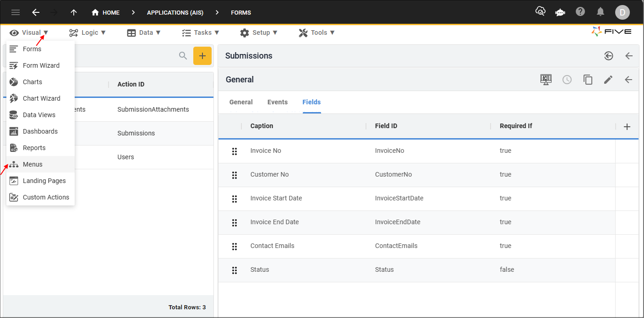Open the form preview monitor icon
The width and height of the screenshot is (644, 318).
click(x=546, y=80)
